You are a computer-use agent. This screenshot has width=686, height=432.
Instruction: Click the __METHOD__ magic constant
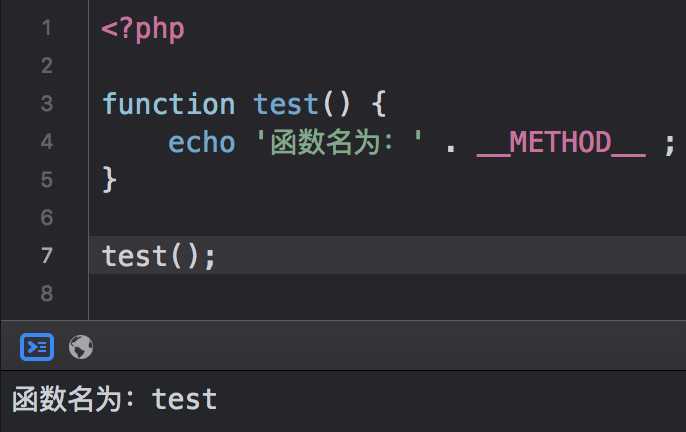561,143
